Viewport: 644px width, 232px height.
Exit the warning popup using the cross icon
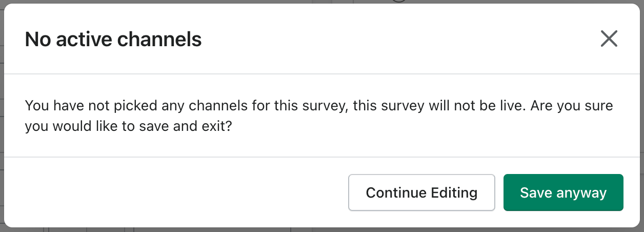click(x=609, y=38)
